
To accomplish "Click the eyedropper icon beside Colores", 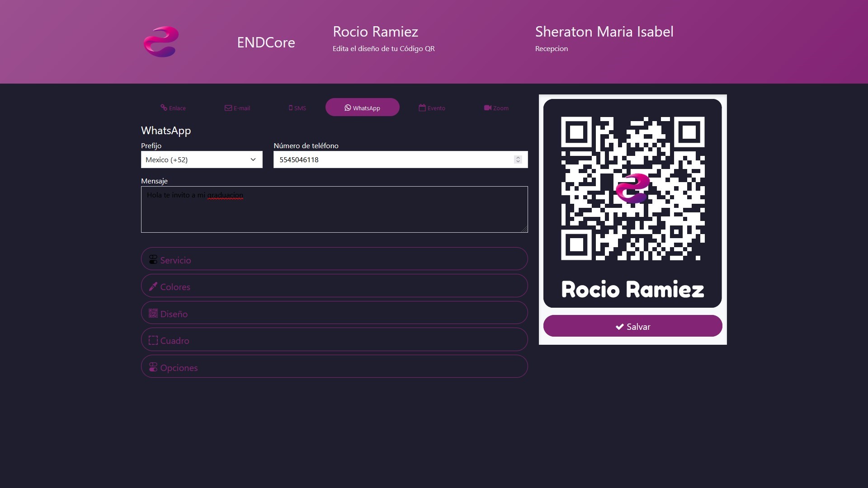I will tap(153, 286).
